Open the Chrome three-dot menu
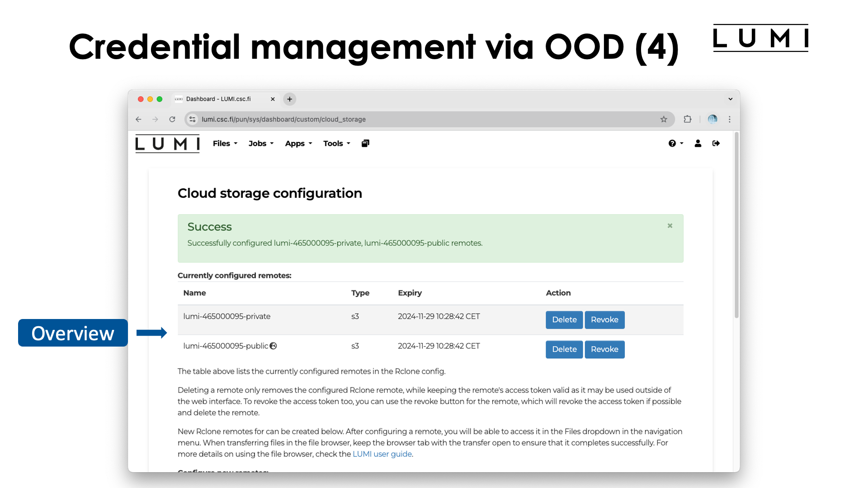Viewport: 868px width, 488px height. pyautogui.click(x=730, y=119)
